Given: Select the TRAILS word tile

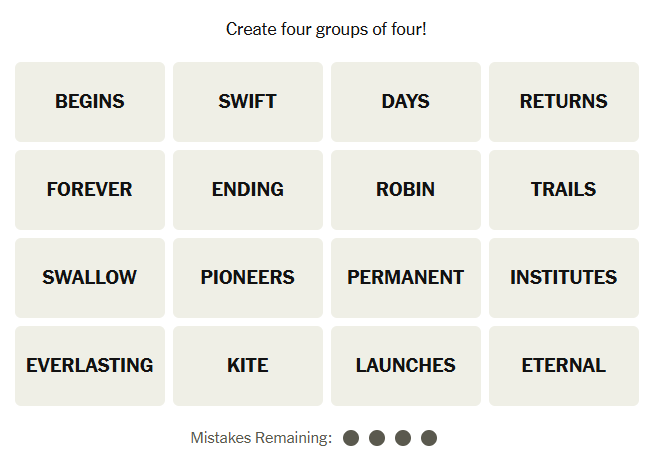Looking at the screenshot, I should (x=564, y=190).
